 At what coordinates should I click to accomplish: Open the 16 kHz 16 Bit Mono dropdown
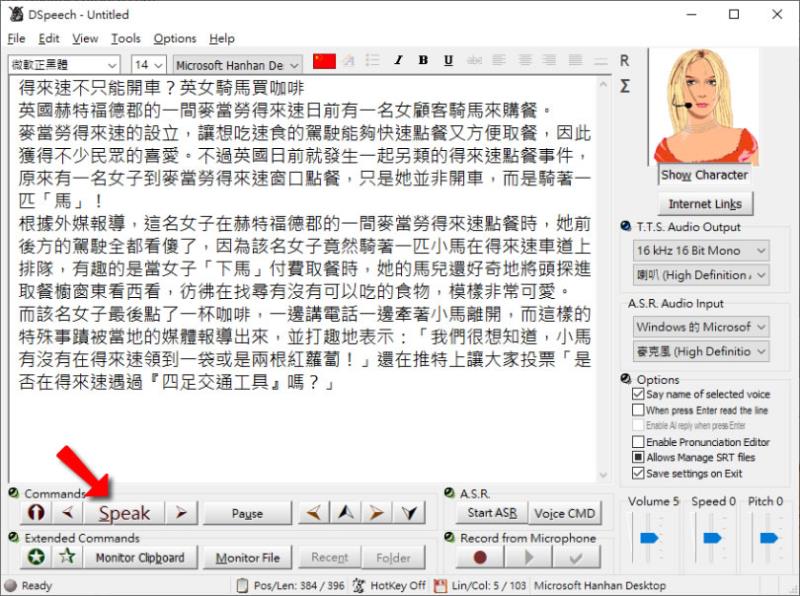pos(701,251)
